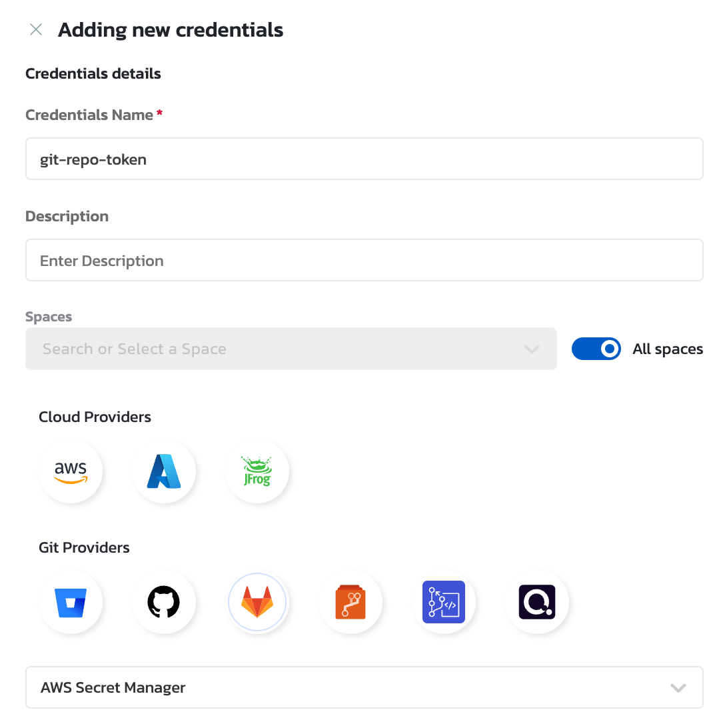
Task: Focus the Enter Description text field
Action: click(x=364, y=261)
